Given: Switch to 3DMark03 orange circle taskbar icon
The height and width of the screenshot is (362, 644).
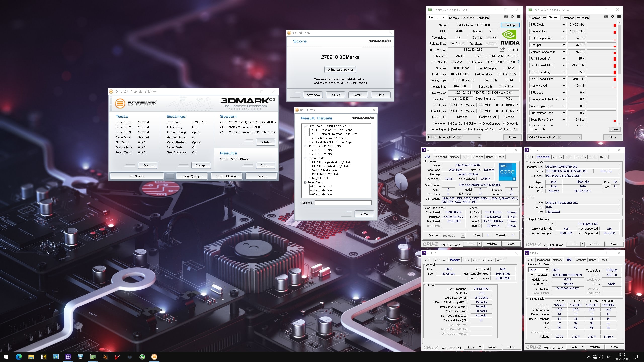Looking at the screenshot, I should click(x=154, y=357).
